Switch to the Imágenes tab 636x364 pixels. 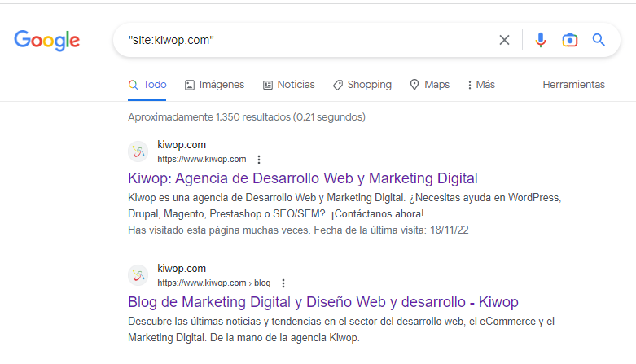click(214, 85)
